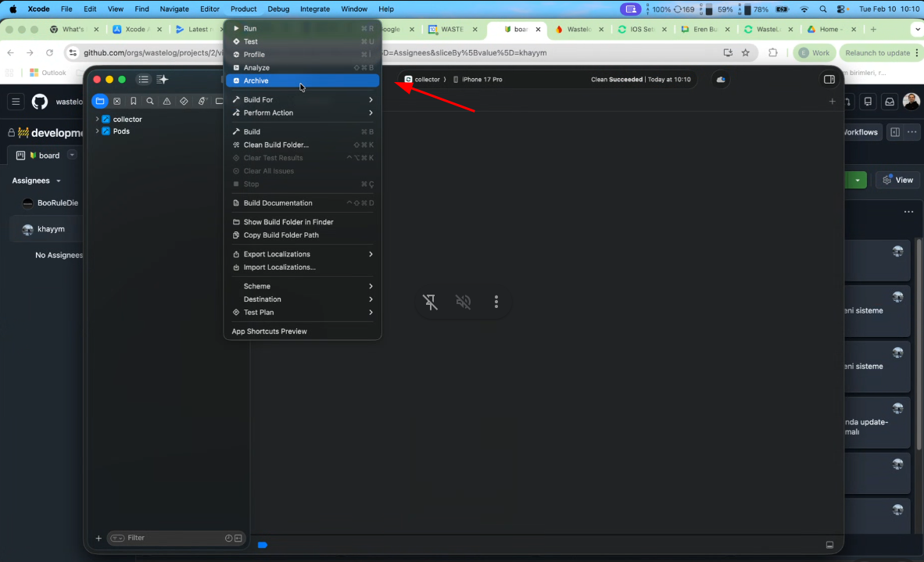The width and height of the screenshot is (924, 562).
Task: Select the khayym assignee in sidebar
Action: point(51,230)
